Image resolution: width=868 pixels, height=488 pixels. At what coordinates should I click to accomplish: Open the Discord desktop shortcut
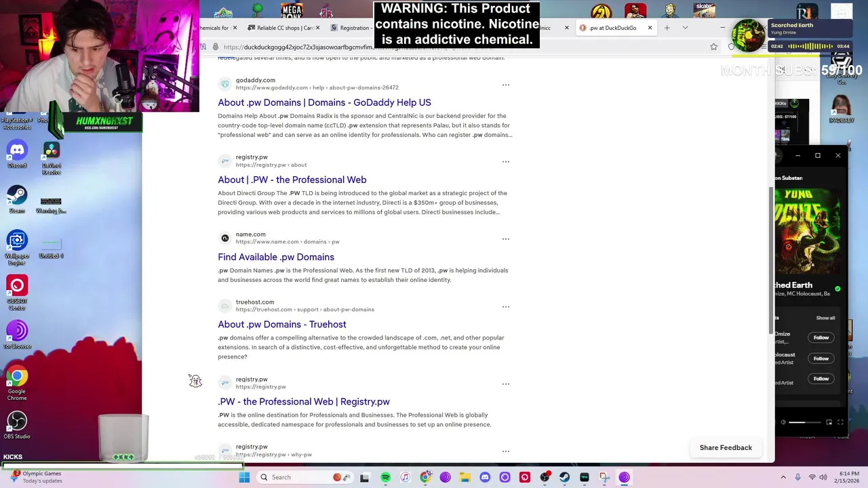coord(17,153)
